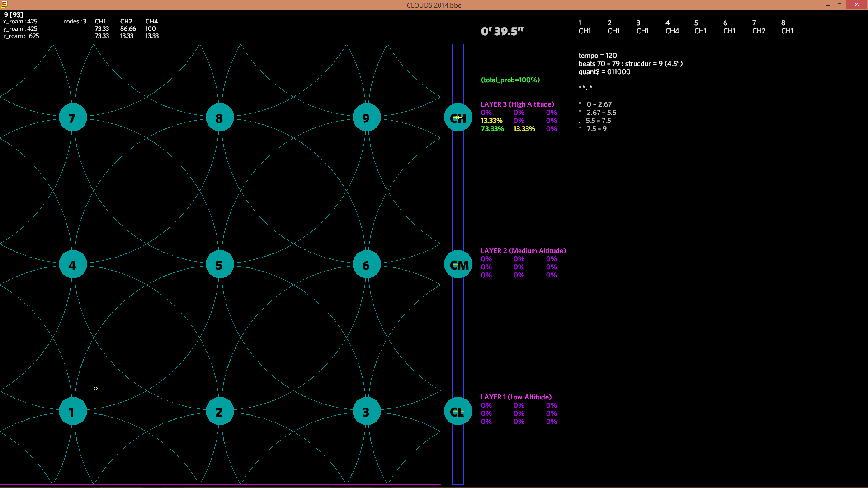Click node 3 circle in the grid
This screenshot has height=488, width=868.
click(367, 411)
